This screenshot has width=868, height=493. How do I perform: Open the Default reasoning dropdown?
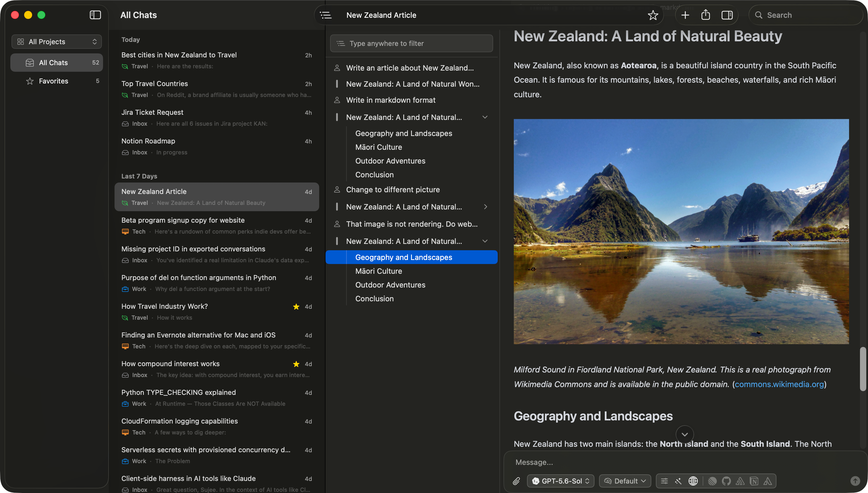click(x=625, y=481)
